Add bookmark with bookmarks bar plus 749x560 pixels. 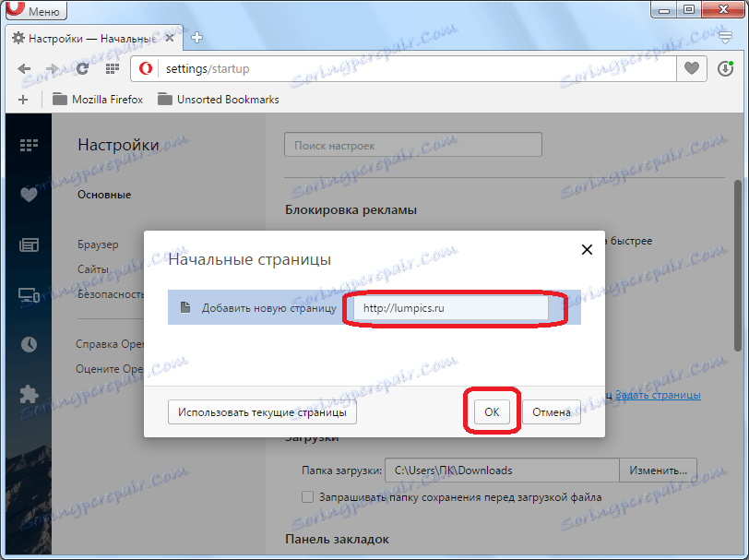click(x=23, y=100)
